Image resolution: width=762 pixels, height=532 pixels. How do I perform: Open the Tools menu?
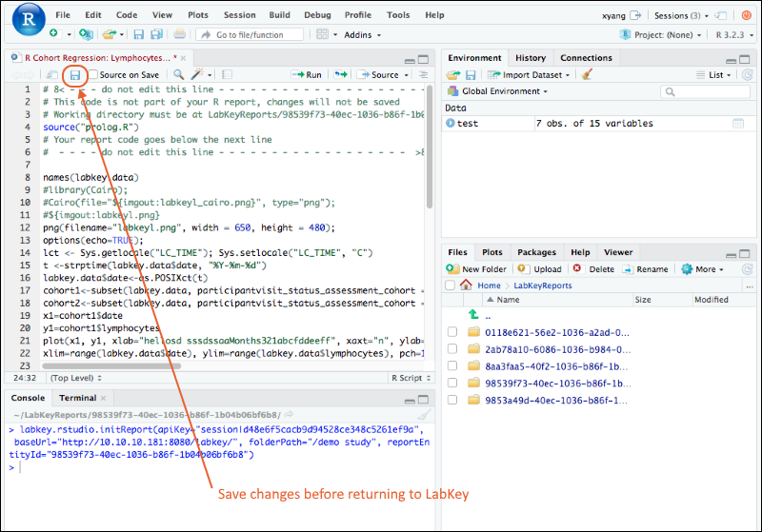pyautogui.click(x=398, y=15)
